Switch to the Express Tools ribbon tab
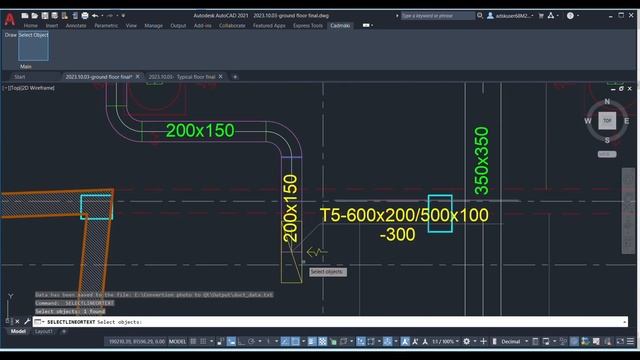The width and height of the screenshot is (640, 360). (308, 25)
